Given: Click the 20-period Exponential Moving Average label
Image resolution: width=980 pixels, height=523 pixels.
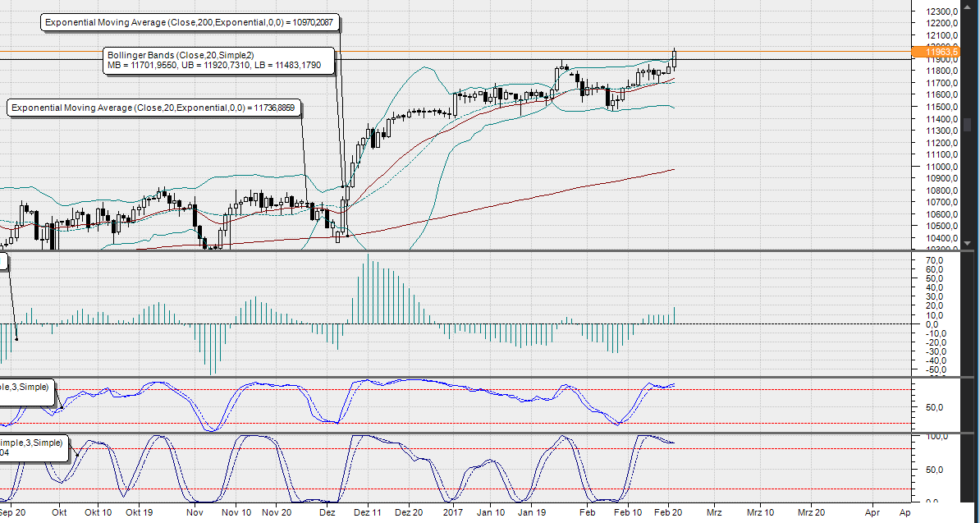Looking at the screenshot, I should 155,108.
